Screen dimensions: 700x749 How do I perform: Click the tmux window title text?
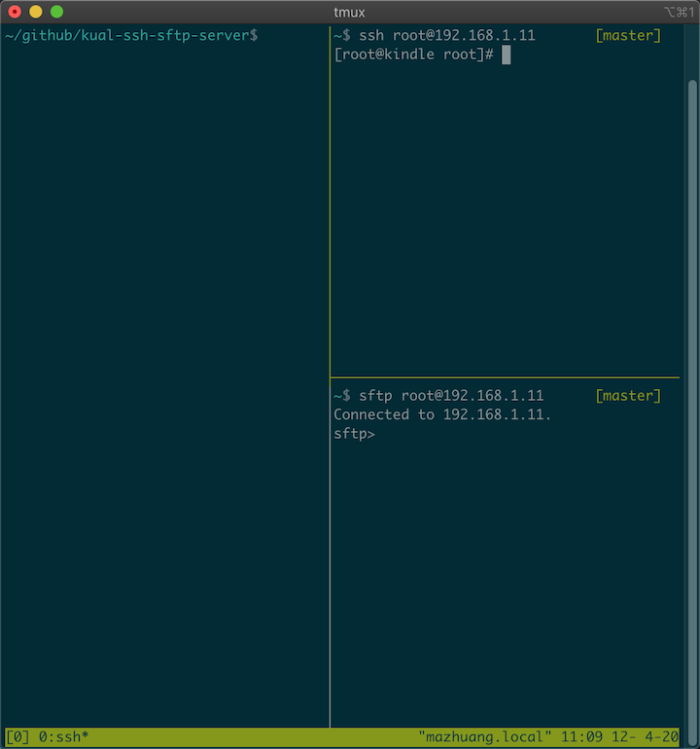coord(349,12)
